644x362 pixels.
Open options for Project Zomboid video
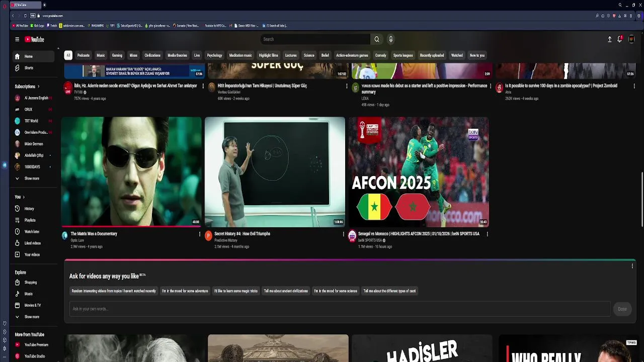click(634, 86)
